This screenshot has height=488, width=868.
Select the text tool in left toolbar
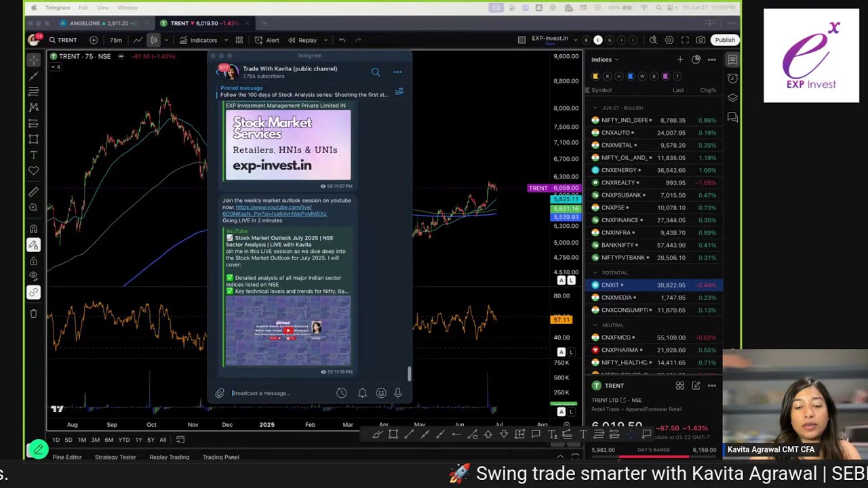tap(33, 155)
